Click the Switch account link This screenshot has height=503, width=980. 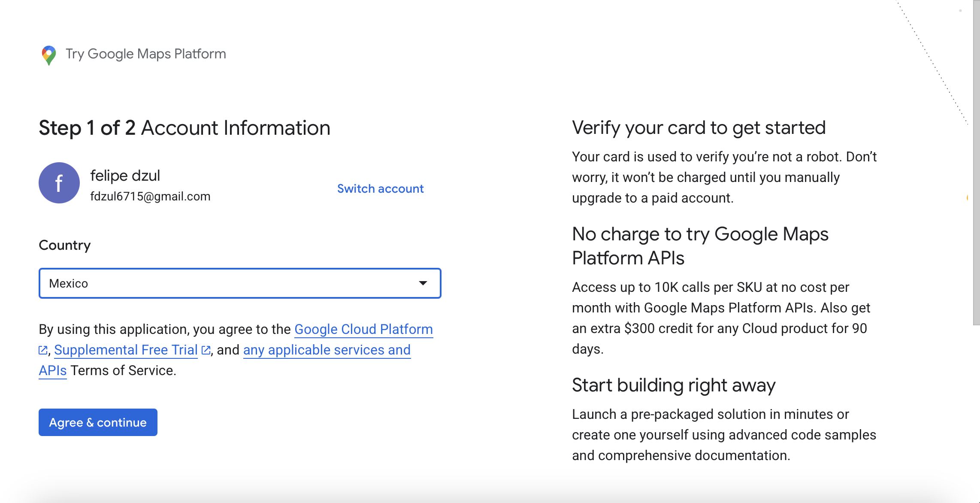coord(380,189)
